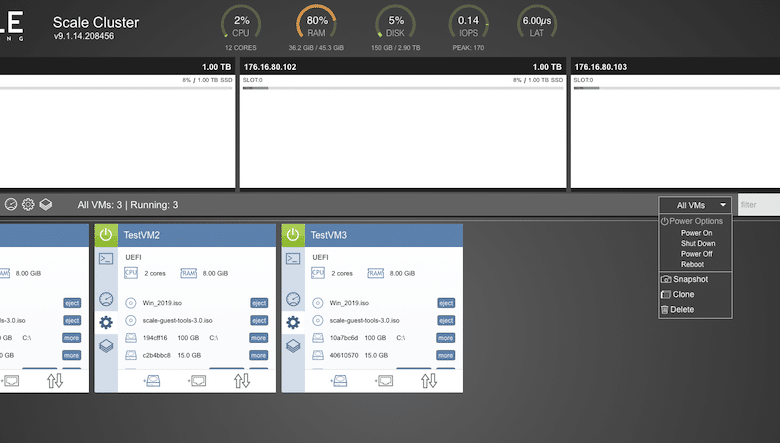Choose Power On from menu
The width and height of the screenshot is (780, 443).
(696, 233)
